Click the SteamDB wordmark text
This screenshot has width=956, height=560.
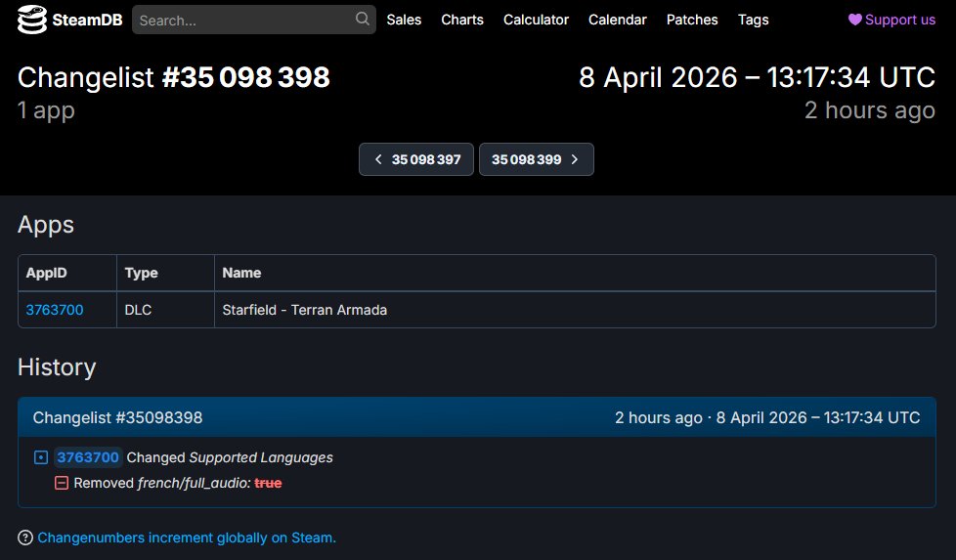87,20
